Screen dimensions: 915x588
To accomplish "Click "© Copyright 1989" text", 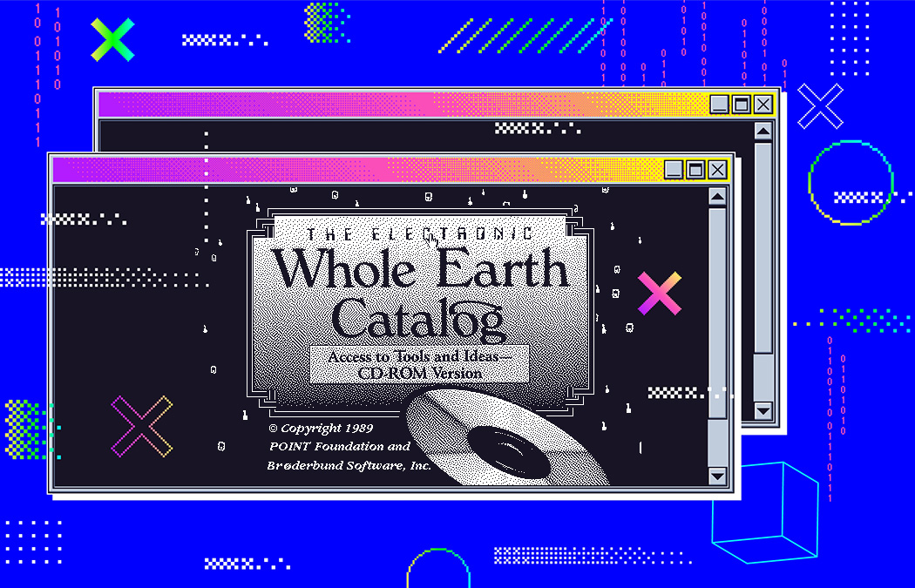I will (x=321, y=429).
